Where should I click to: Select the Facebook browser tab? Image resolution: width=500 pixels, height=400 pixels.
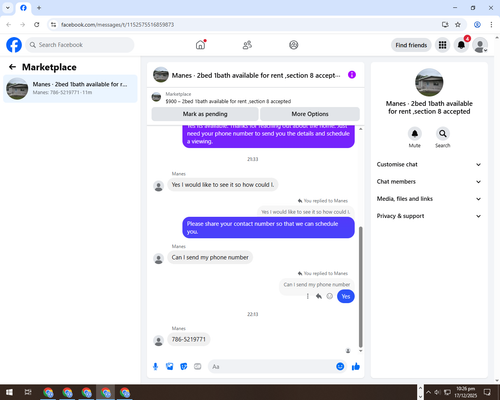point(23,8)
